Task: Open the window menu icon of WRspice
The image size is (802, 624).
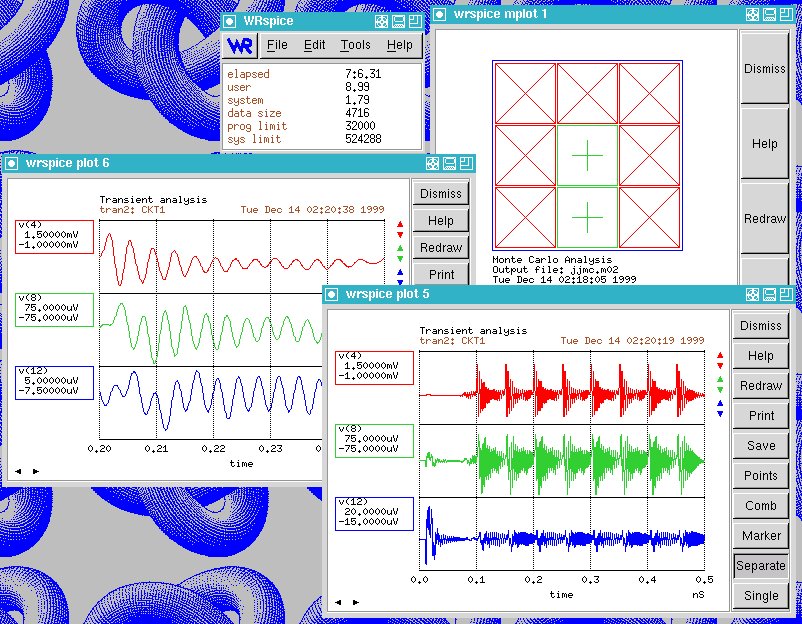Action: pyautogui.click(x=230, y=21)
